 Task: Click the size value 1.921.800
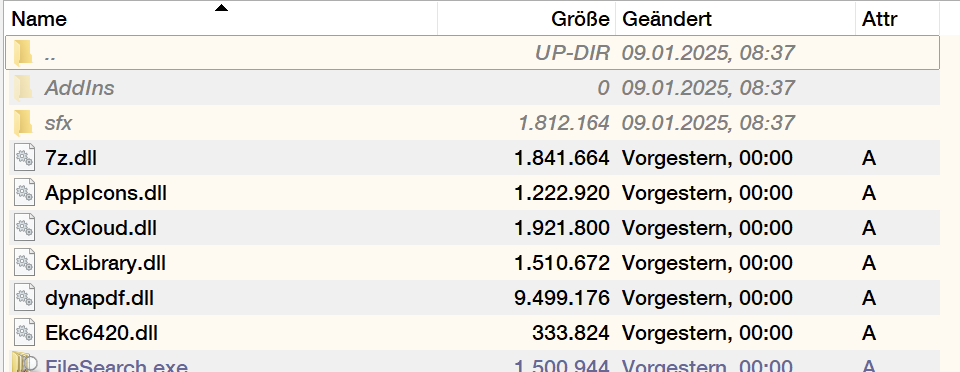coord(561,228)
